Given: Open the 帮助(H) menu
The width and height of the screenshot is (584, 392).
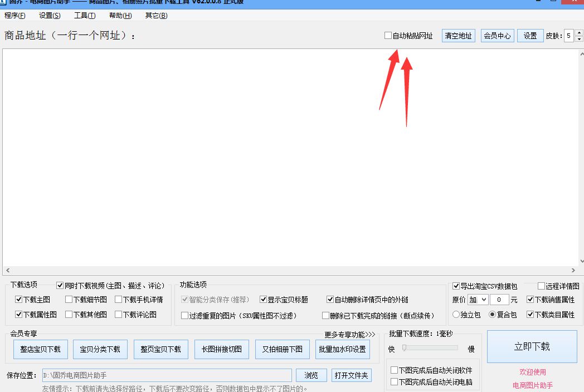Looking at the screenshot, I should tap(120, 15).
